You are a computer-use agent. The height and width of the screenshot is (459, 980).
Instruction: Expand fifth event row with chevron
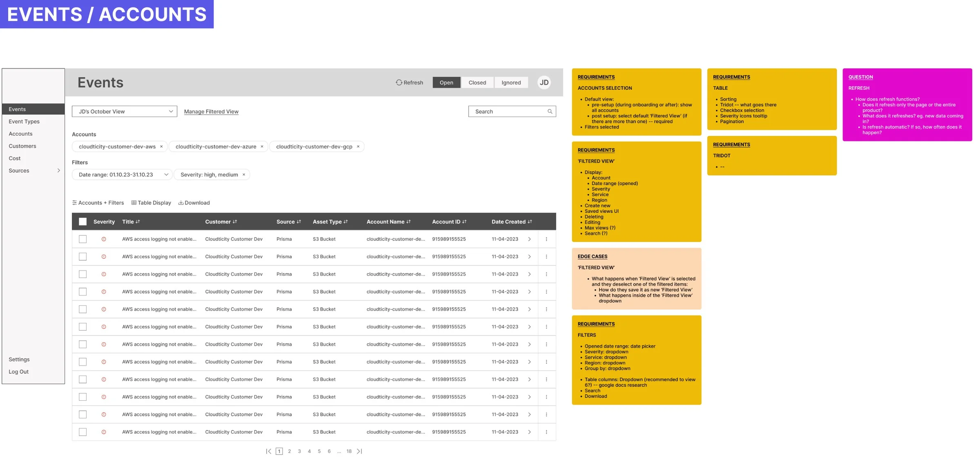(530, 309)
